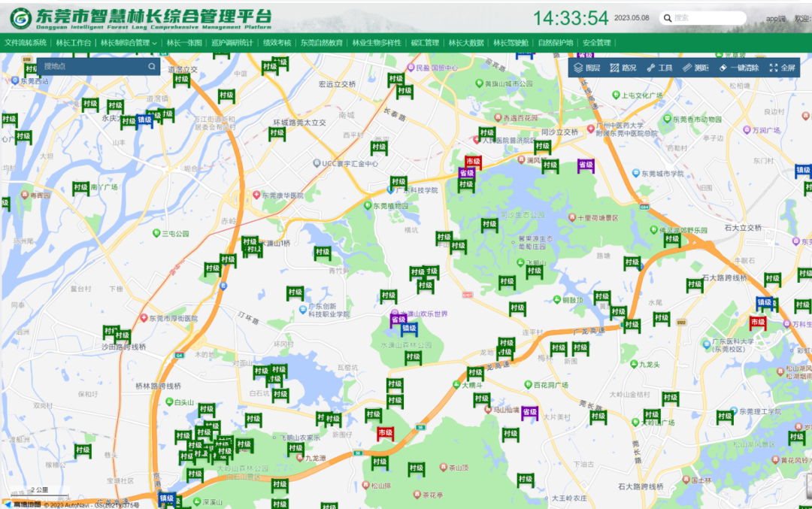Viewport: 812px width, 509px height.
Task: Go to the 巡护调研统计 menu
Action: 232,43
